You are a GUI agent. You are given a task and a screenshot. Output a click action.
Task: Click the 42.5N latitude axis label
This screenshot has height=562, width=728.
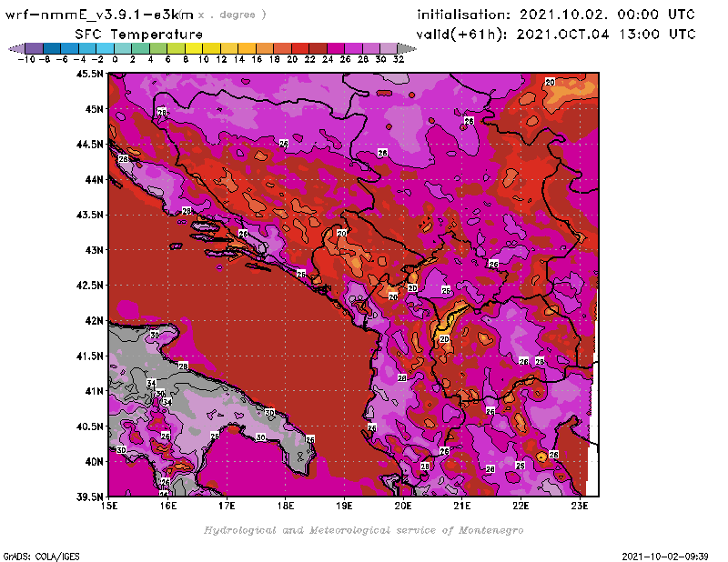[x=90, y=286]
